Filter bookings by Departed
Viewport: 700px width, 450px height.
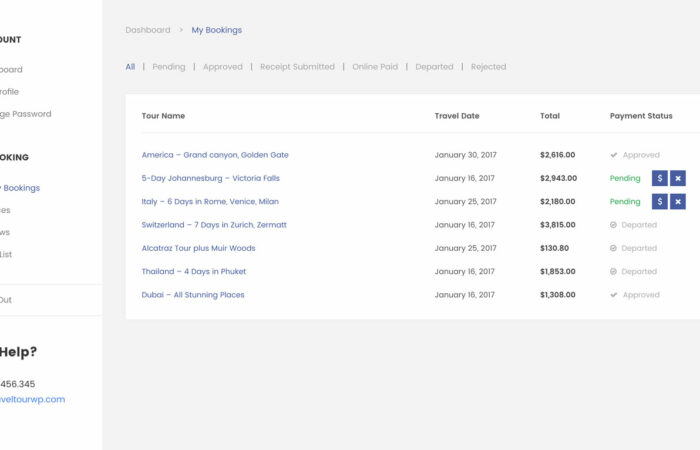pyautogui.click(x=434, y=67)
